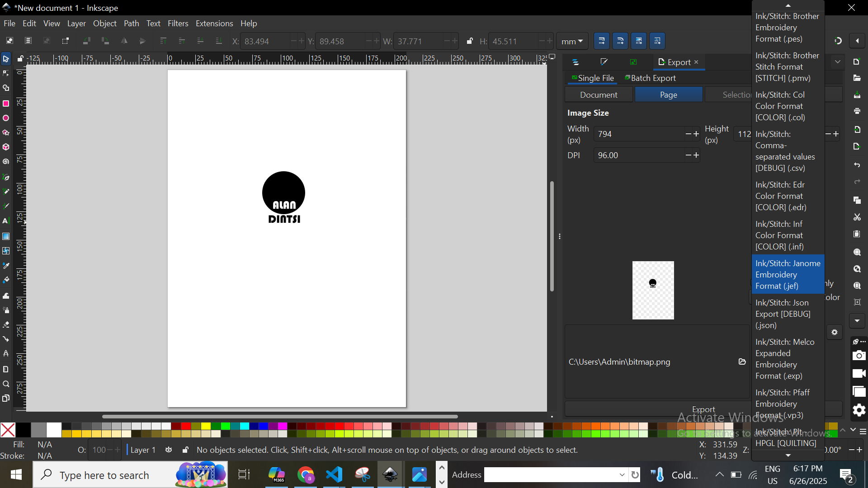Open export advanced settings gear

point(835,332)
